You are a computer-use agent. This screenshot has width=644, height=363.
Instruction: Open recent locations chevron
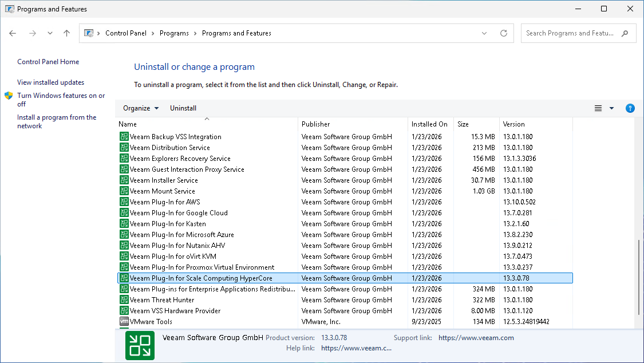coord(50,33)
